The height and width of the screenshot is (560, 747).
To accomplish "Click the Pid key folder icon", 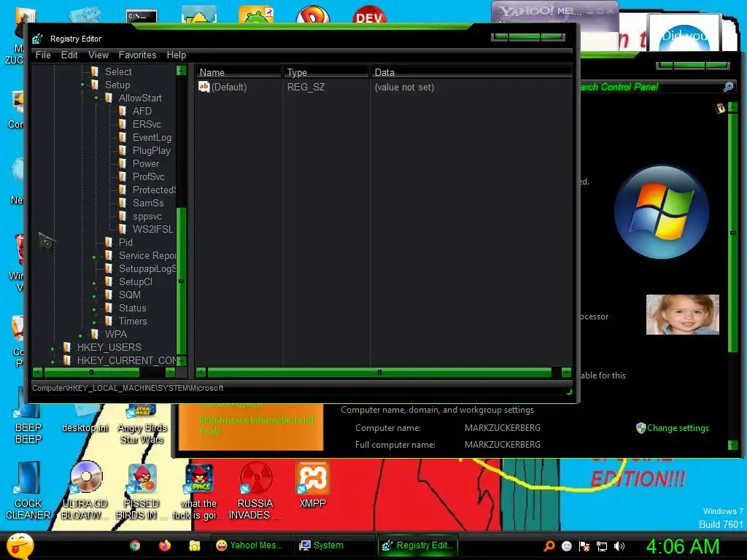I will 109,242.
